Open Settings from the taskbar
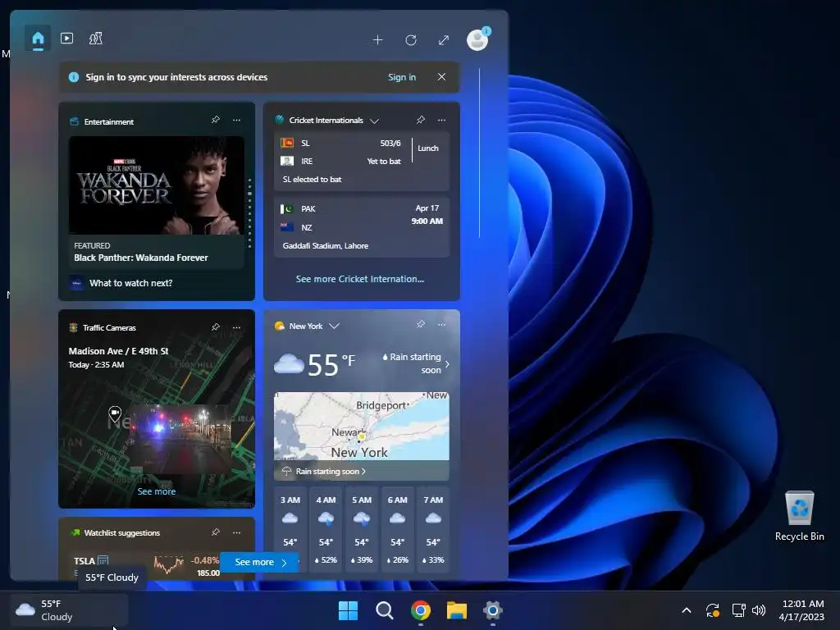 (493, 610)
